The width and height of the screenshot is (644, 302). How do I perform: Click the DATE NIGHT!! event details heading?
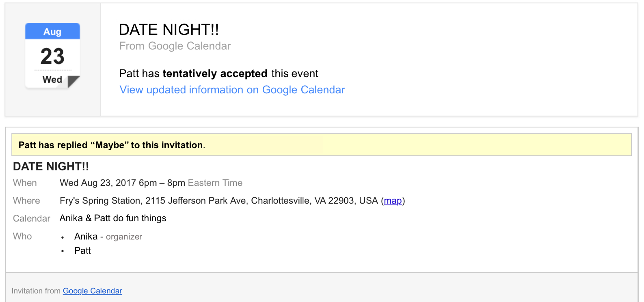pyautogui.click(x=51, y=166)
